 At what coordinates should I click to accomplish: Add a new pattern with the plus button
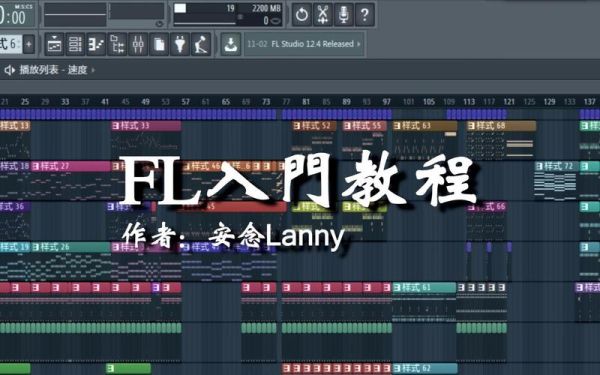[29, 44]
